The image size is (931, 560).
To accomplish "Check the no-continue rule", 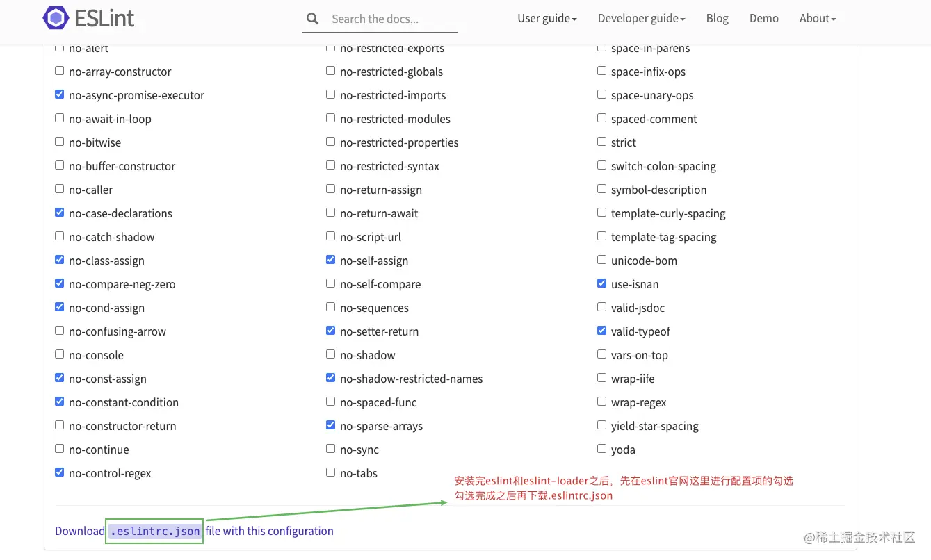I will 59,449.
